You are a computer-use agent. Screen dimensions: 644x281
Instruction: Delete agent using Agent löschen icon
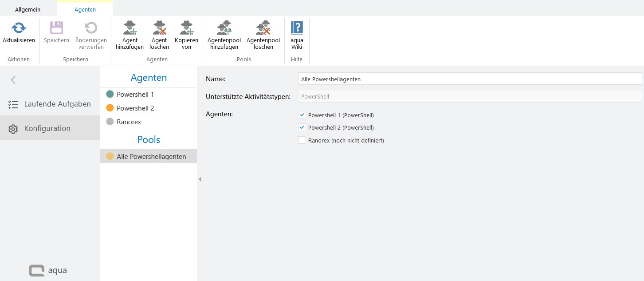[159, 28]
